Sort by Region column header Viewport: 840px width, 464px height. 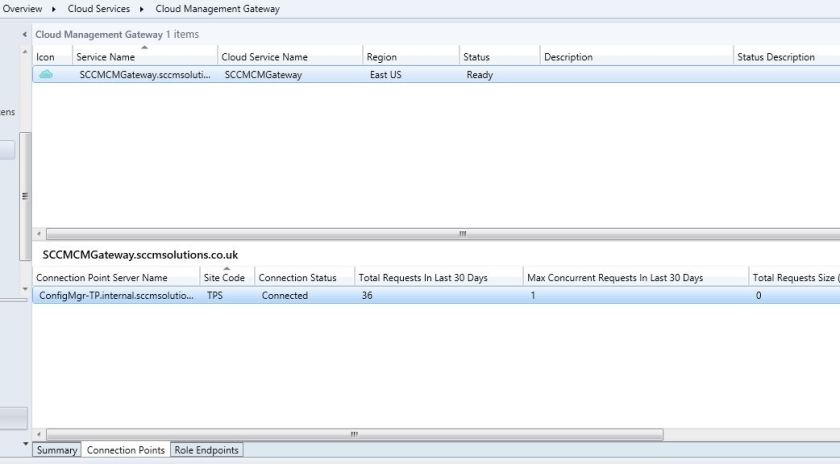[x=411, y=57]
